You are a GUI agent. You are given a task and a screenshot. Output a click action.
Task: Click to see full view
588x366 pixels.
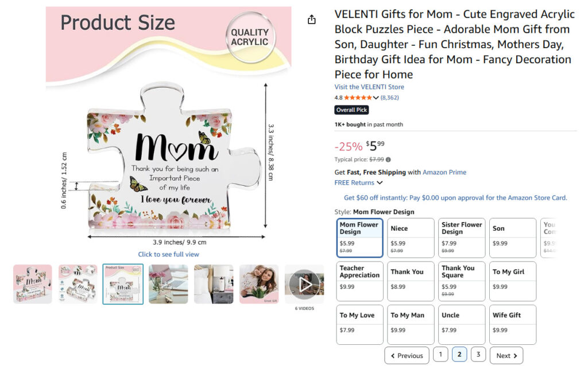pos(168,254)
